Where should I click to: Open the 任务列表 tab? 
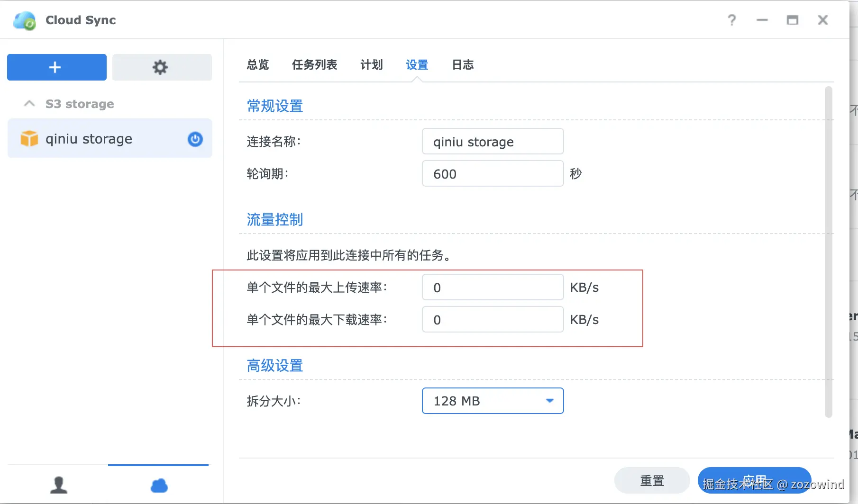(314, 65)
